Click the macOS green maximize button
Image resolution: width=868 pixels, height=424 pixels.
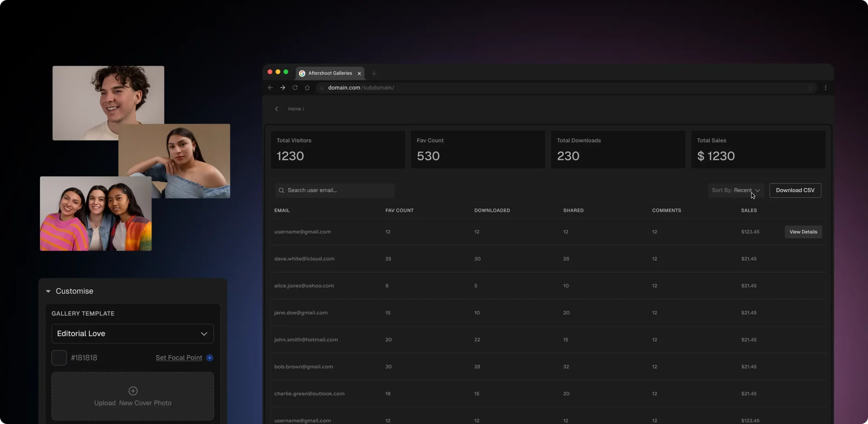click(286, 72)
